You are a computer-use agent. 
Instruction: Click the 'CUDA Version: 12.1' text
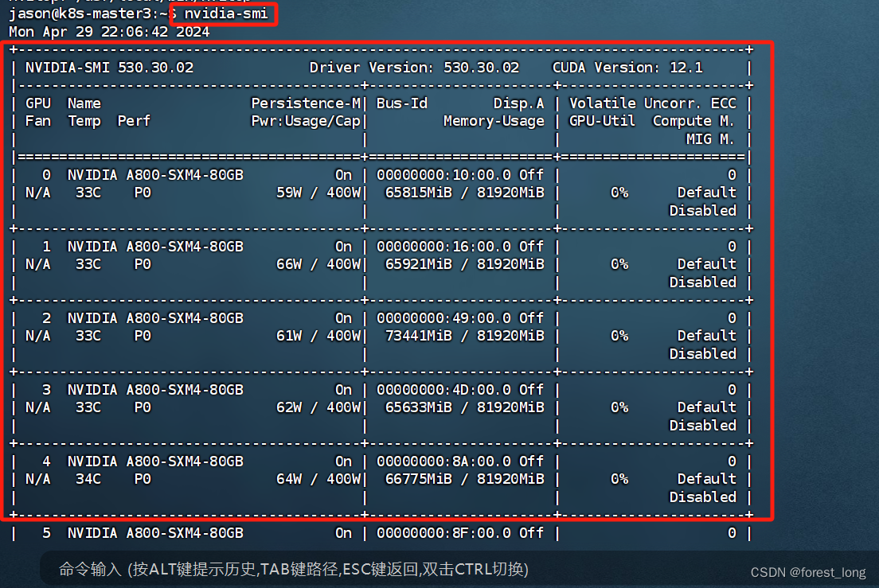627,68
